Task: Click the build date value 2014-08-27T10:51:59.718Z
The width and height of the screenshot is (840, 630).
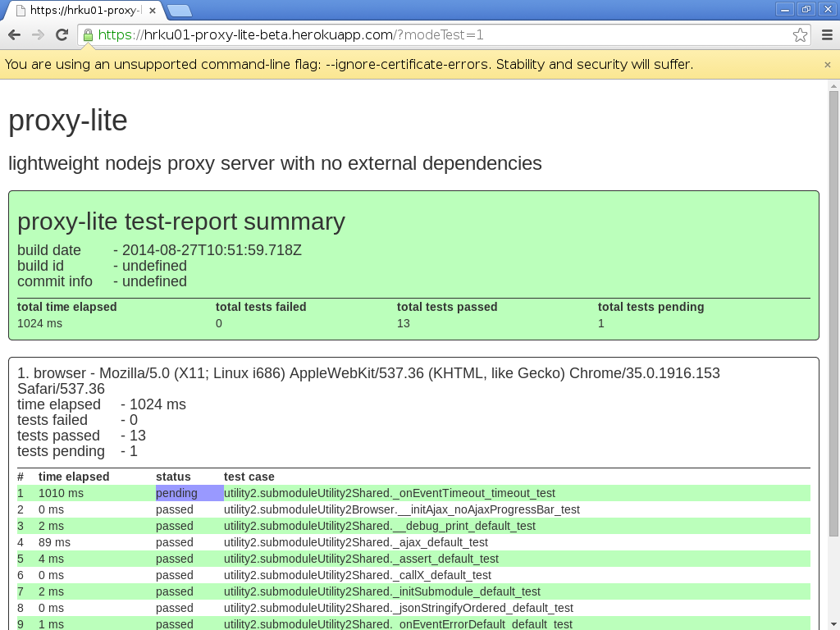Action: coord(212,250)
